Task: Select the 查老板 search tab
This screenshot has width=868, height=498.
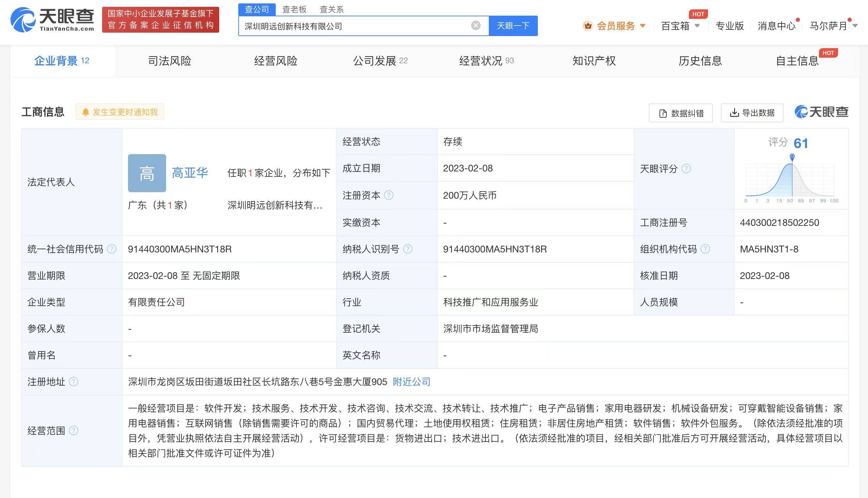Action: [294, 9]
